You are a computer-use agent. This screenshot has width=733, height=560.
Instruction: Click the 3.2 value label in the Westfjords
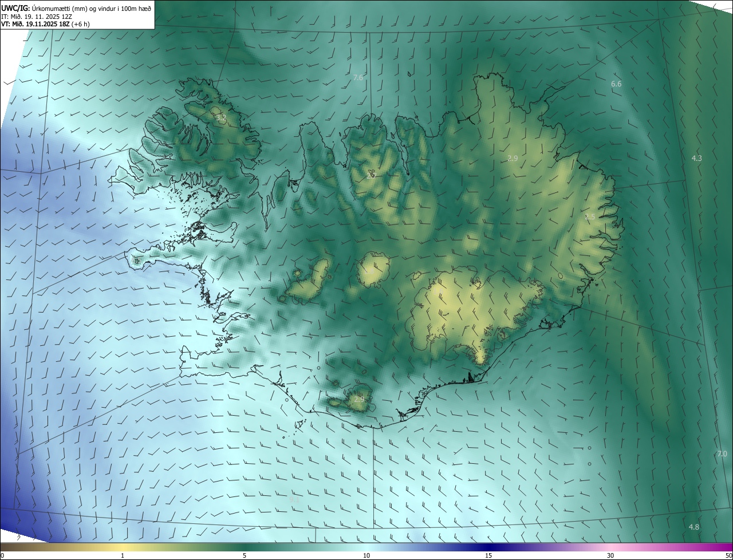pos(221,118)
